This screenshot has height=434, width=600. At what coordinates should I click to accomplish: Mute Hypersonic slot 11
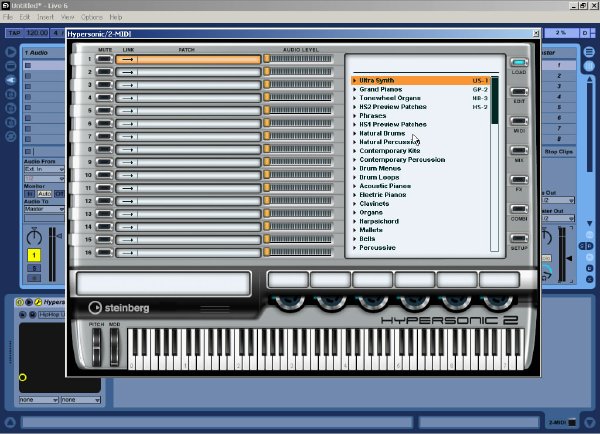click(x=104, y=188)
